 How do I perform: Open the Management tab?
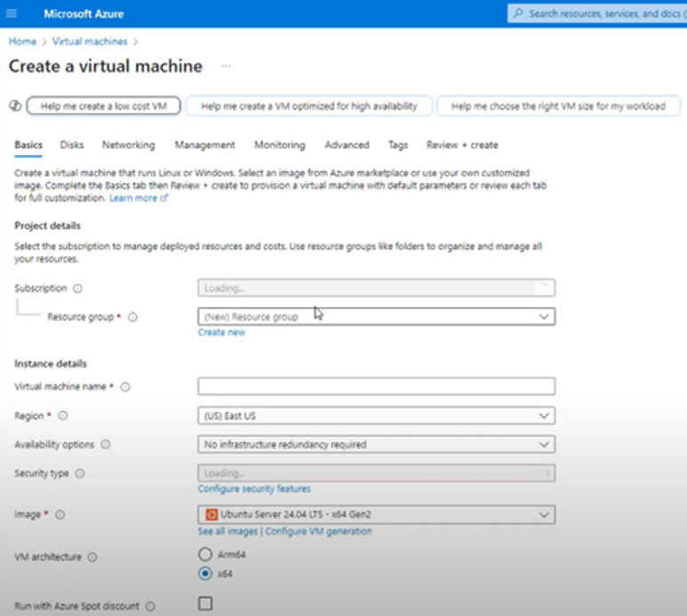205,145
